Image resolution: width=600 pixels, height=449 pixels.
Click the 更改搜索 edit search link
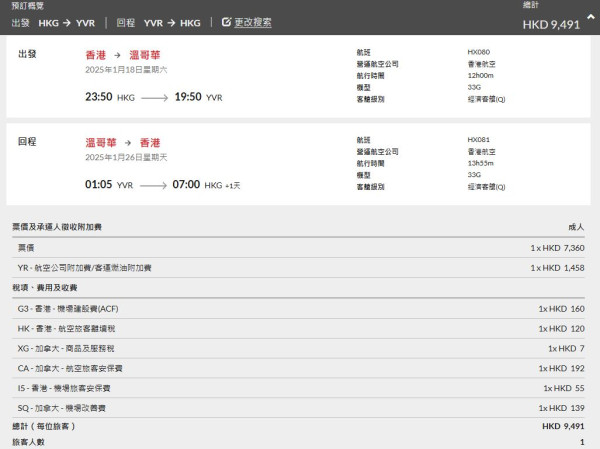coord(253,23)
